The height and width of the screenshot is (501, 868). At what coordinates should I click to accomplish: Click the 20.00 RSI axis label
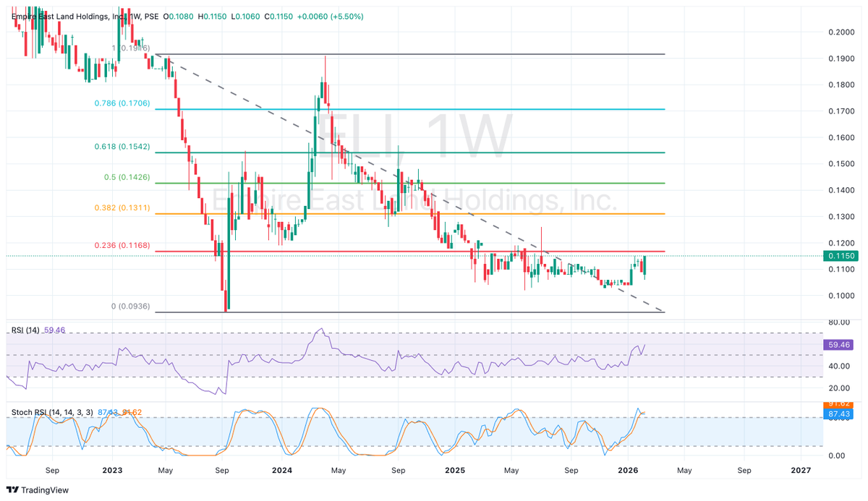pyautogui.click(x=840, y=388)
